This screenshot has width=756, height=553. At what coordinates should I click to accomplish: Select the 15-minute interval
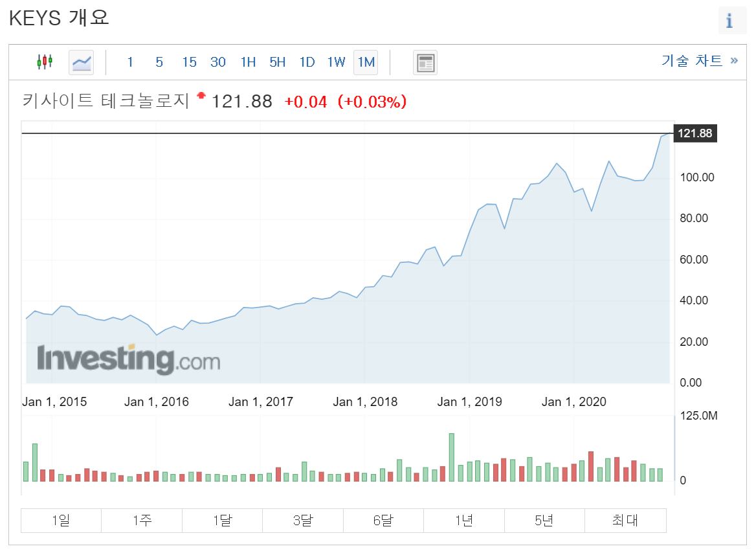188,62
